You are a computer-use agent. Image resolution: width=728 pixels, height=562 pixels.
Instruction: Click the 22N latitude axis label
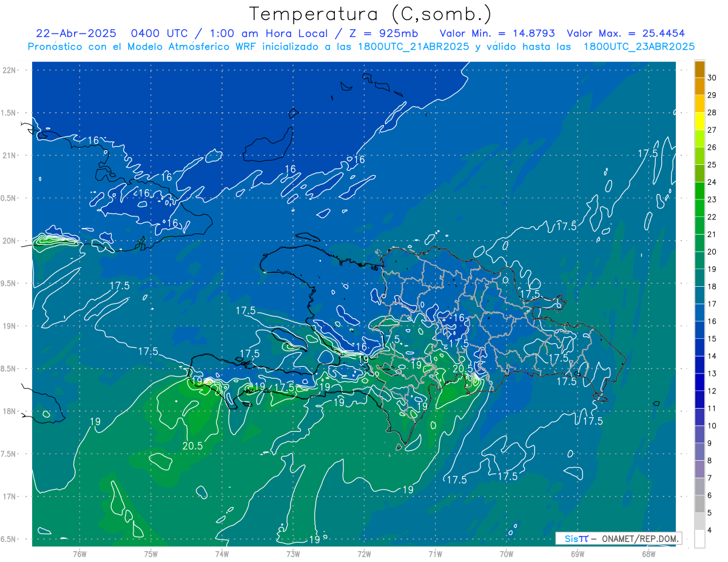10,70
